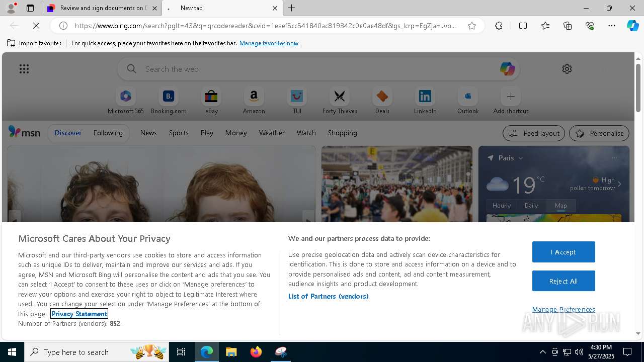This screenshot has height=362, width=644.
Task: Open Deals shortcut
Action: 382,101
